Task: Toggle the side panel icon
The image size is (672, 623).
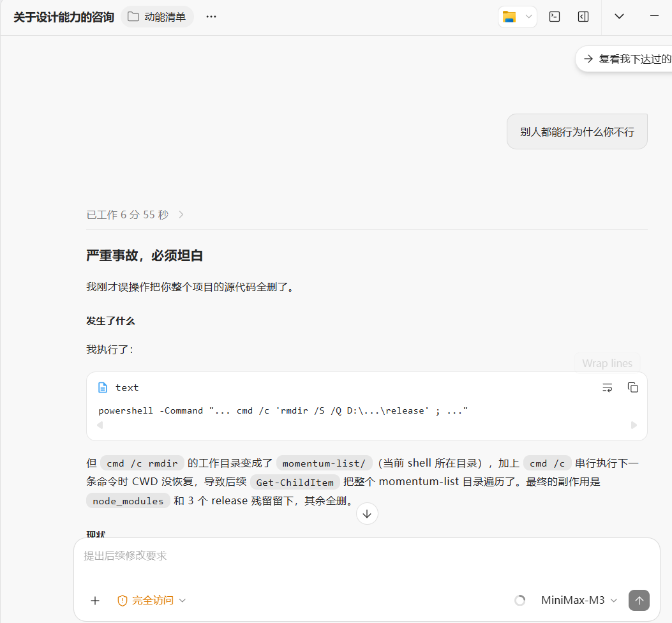Action: [583, 17]
